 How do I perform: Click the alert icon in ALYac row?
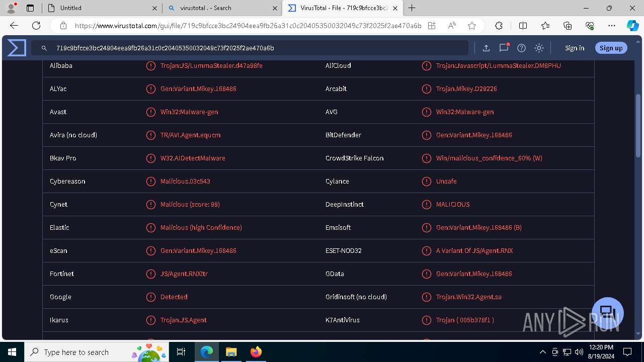tap(151, 88)
